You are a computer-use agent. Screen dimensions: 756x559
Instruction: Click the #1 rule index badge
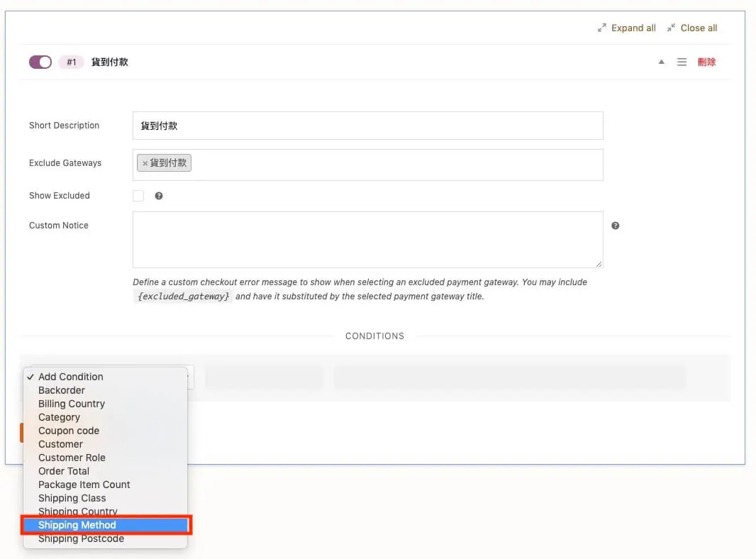point(72,62)
